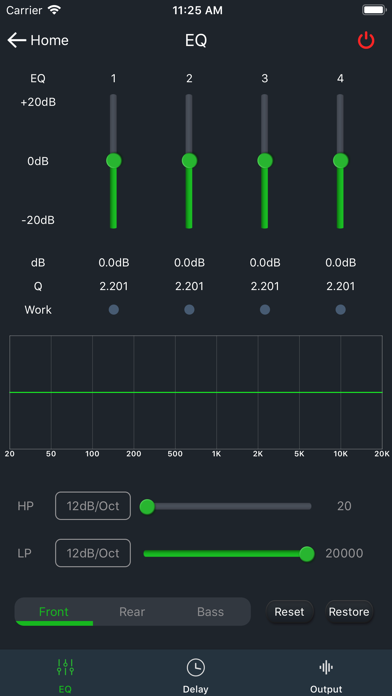Tap the band number 1 header
Screen dimensions: 392x696
(x=114, y=79)
